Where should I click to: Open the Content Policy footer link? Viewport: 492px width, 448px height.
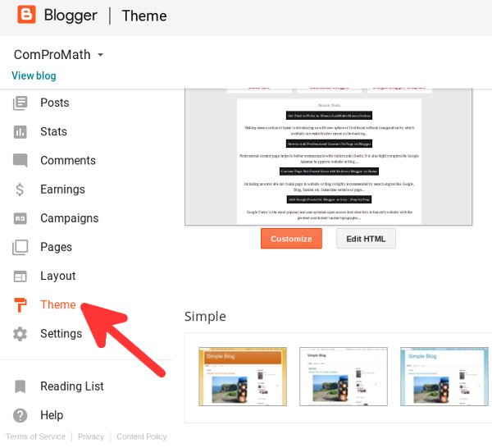[x=142, y=437]
